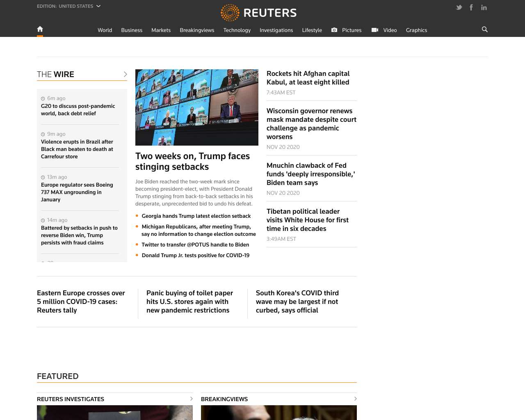
Task: Click the Breakingviews featured image
Action: tap(279, 413)
